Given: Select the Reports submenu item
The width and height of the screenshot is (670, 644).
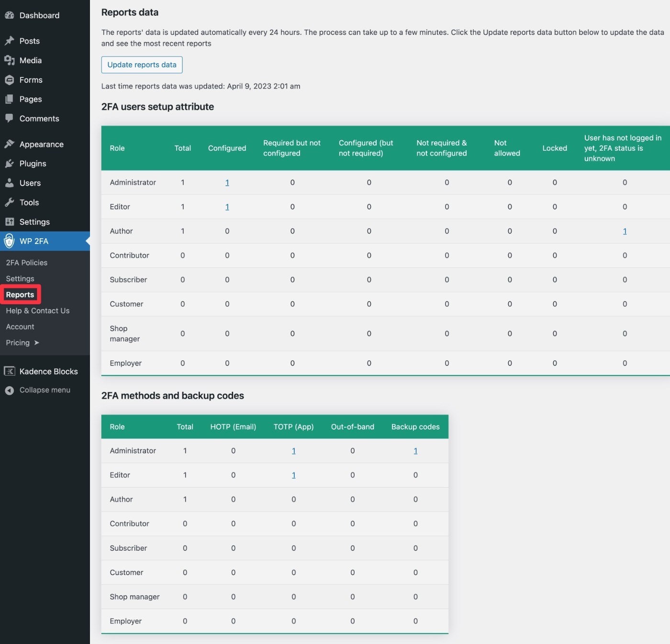Looking at the screenshot, I should (20, 295).
